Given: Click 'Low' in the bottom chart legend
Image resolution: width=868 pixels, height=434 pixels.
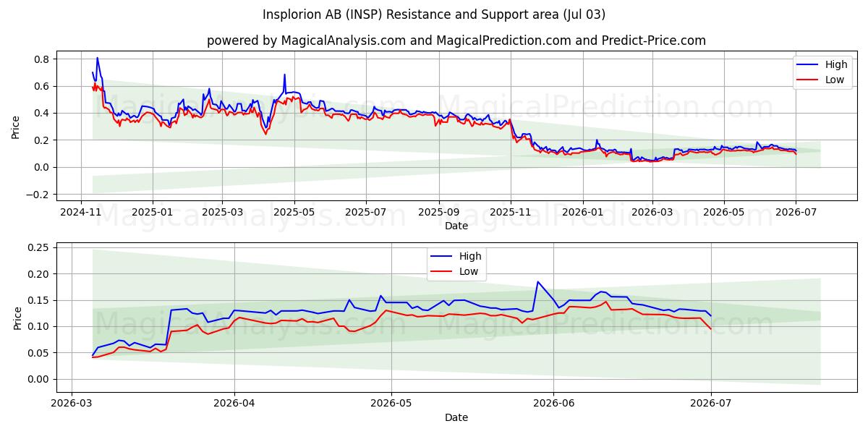Looking at the screenshot, I should pyautogui.click(x=469, y=271).
